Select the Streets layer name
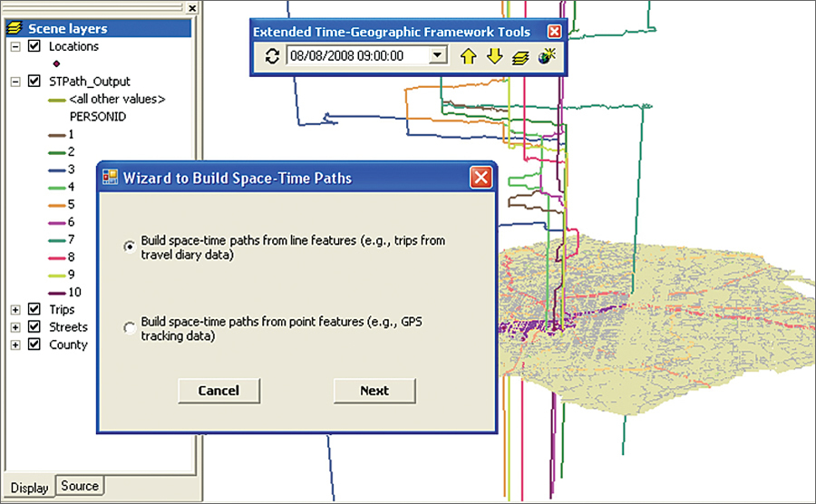Screen dimensions: 816x504 [x=68, y=327]
